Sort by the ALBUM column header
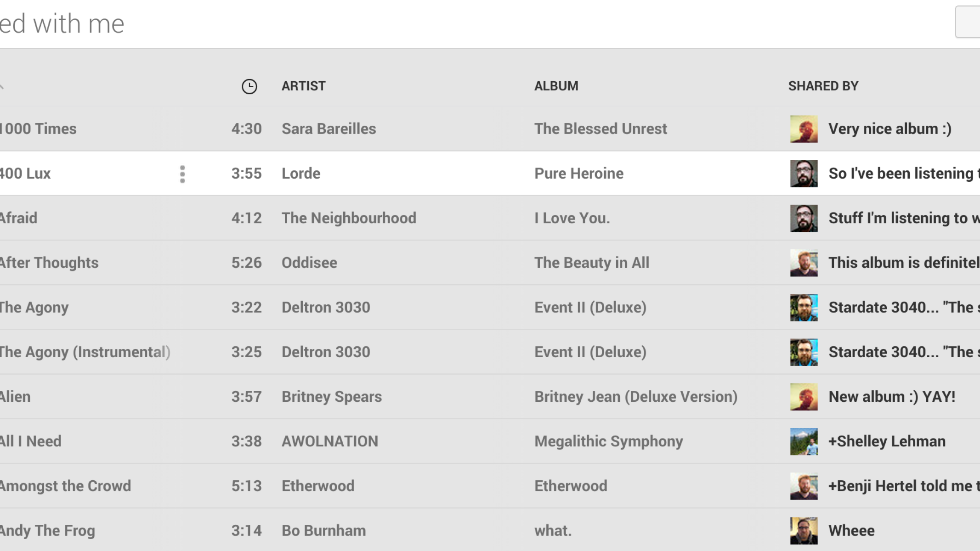980x551 pixels. 556,86
